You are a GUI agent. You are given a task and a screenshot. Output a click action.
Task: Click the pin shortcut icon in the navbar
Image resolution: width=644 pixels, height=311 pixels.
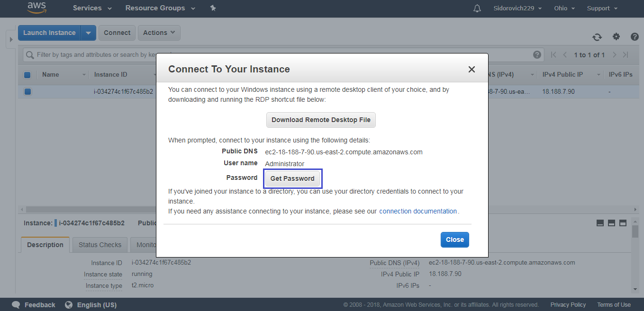(x=213, y=8)
